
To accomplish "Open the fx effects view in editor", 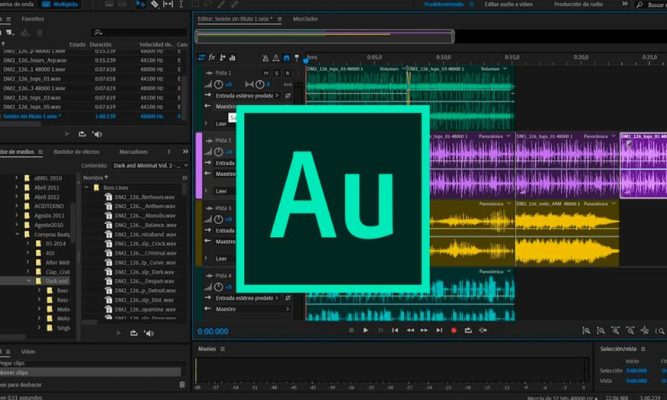I will click(x=213, y=57).
